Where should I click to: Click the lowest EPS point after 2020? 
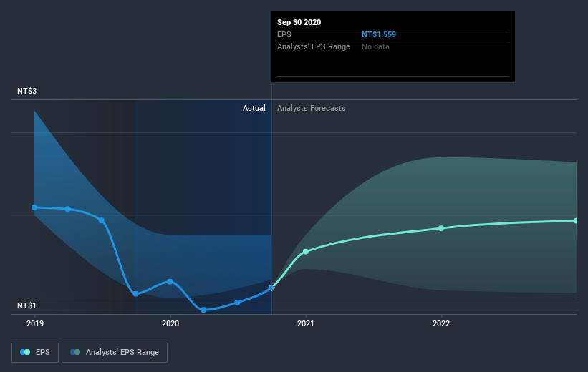[203, 310]
